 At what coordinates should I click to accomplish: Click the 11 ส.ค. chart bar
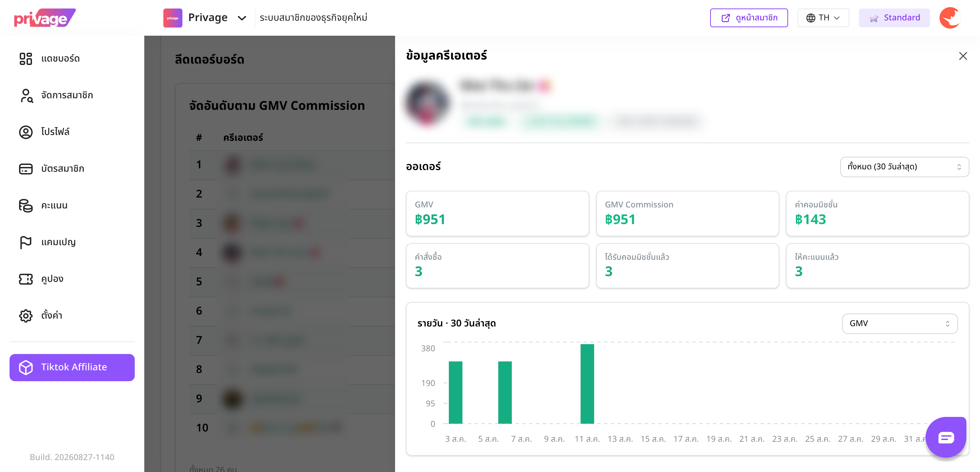pyautogui.click(x=587, y=383)
